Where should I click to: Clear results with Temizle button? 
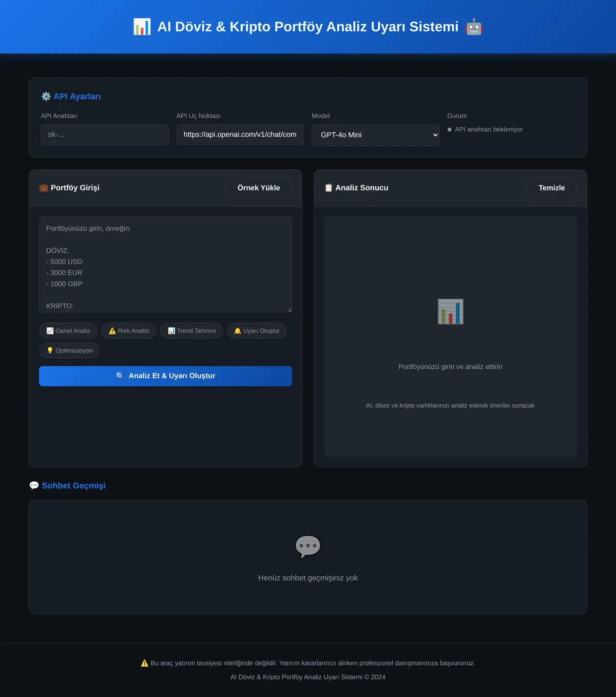(552, 188)
